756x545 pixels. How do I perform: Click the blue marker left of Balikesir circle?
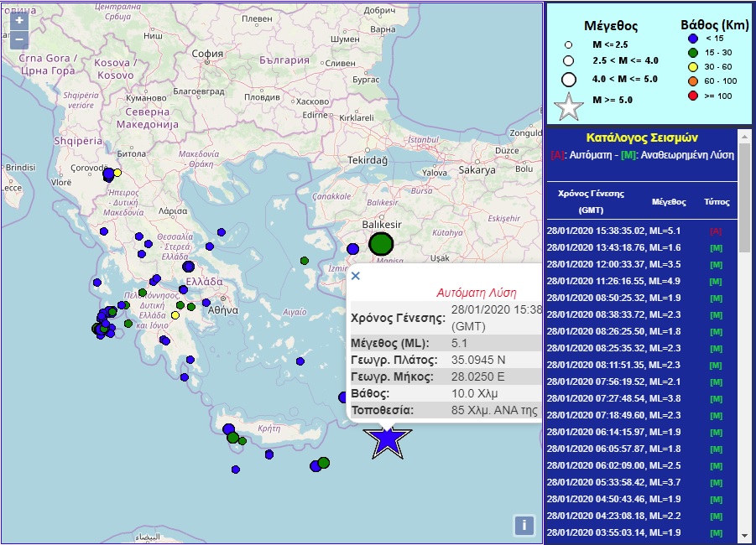[353, 248]
